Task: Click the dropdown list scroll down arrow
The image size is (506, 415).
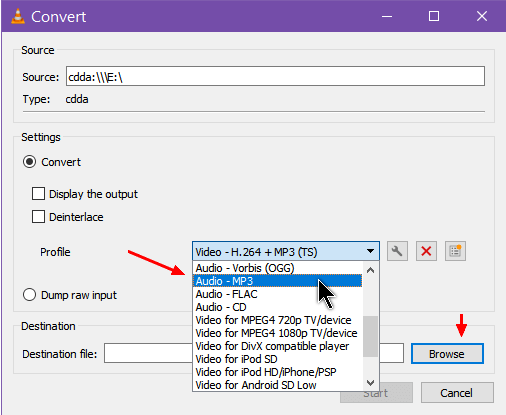Action: 370,382
